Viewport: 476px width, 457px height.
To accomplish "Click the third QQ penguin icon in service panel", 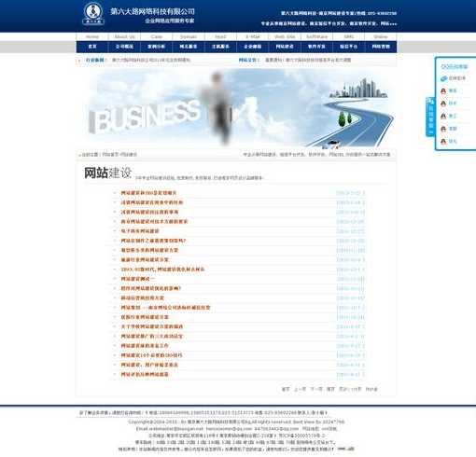I will tap(443, 117).
